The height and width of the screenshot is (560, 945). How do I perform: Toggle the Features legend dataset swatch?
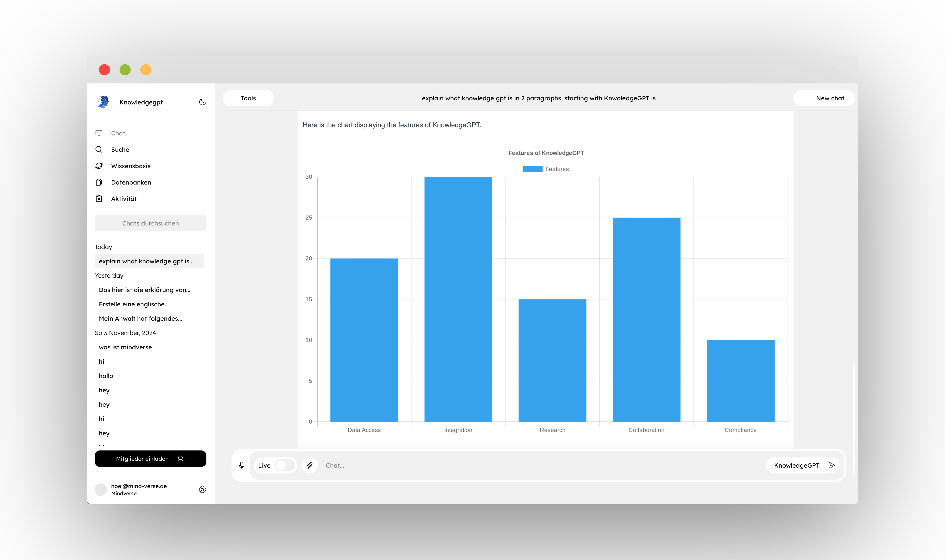532,169
